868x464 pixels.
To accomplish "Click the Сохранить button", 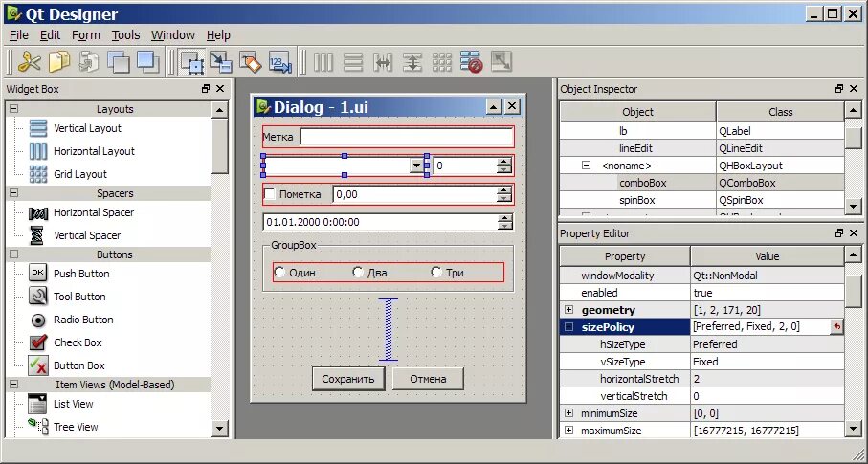I will pos(348,379).
